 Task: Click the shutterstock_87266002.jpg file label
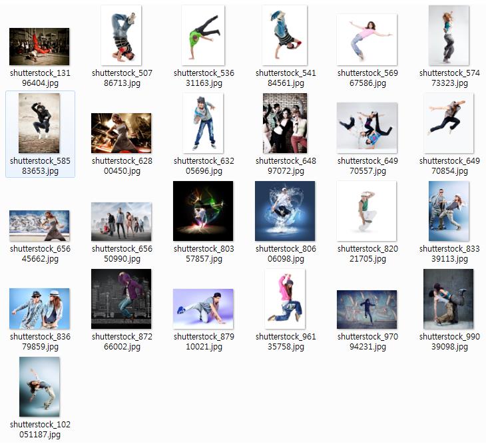[x=122, y=341]
